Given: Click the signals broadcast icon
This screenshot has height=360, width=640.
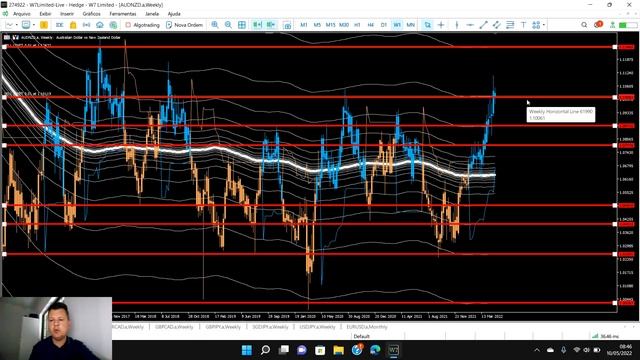Looking at the screenshot, I should [x=86, y=25].
